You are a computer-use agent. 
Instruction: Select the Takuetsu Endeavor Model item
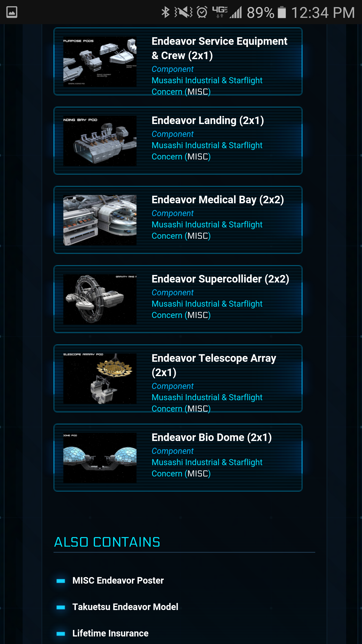coord(125,607)
